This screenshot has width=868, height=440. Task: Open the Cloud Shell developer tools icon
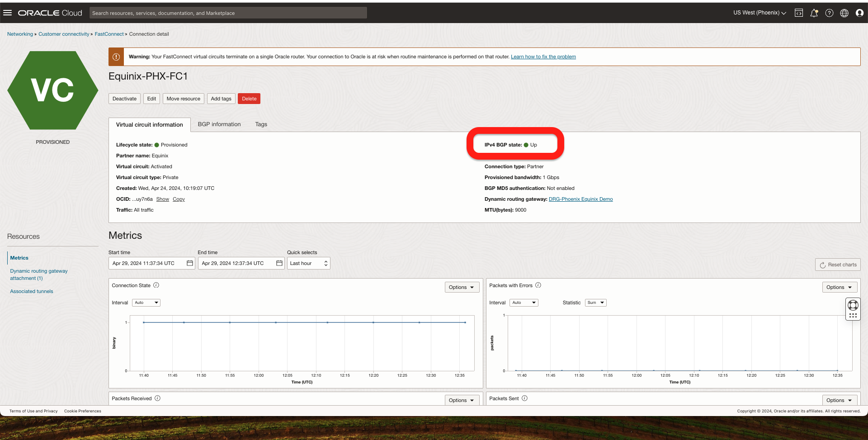click(x=798, y=13)
